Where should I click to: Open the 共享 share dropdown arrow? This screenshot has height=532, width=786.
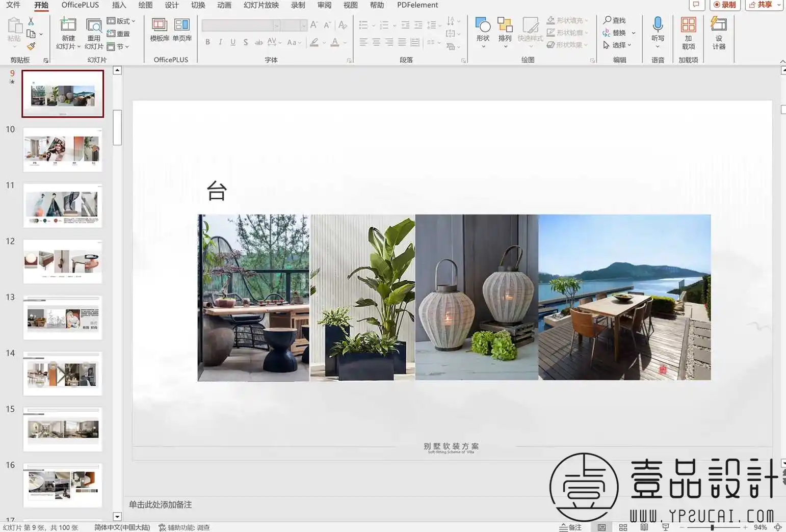[779, 5]
